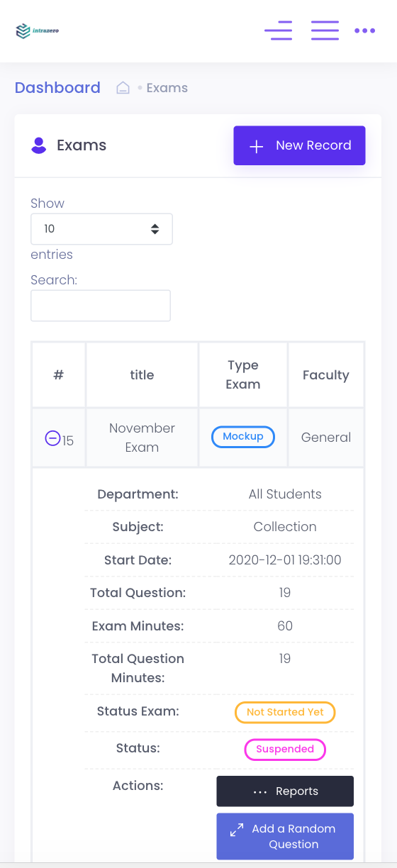Collapse row 15 with the minus icon
The width and height of the screenshot is (397, 868).
pyautogui.click(x=52, y=439)
